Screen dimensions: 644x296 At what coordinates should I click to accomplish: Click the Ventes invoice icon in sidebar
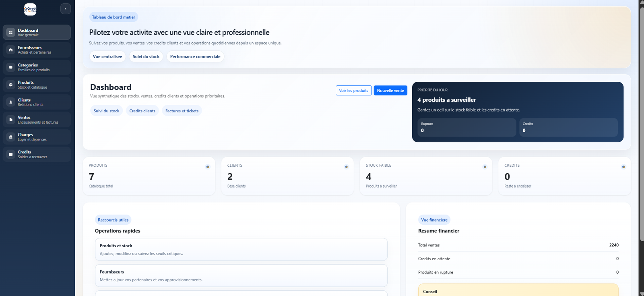11,120
